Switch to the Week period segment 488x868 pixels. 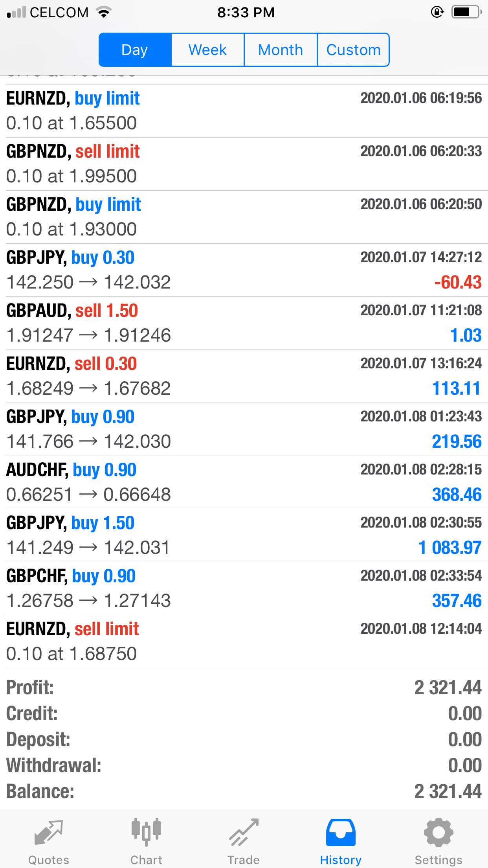(x=208, y=50)
